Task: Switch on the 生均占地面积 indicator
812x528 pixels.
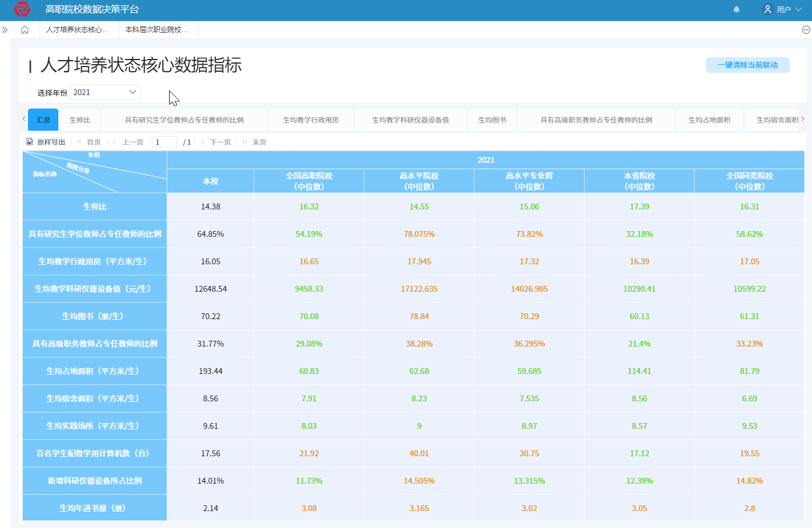Action: click(x=709, y=119)
